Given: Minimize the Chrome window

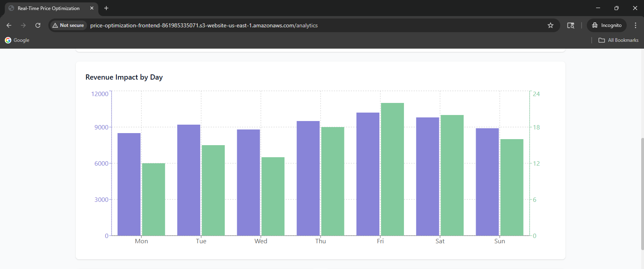Looking at the screenshot, I should pyautogui.click(x=598, y=8).
